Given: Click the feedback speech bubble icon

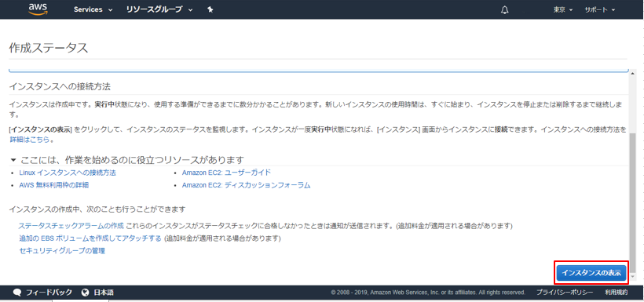Looking at the screenshot, I should pyautogui.click(x=16, y=293).
